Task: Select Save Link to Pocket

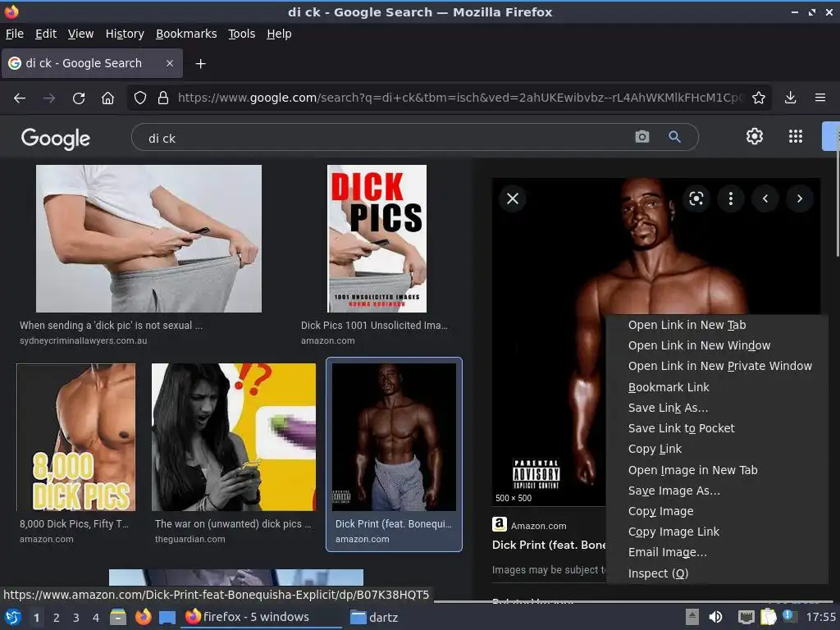Action: (x=717, y=428)
